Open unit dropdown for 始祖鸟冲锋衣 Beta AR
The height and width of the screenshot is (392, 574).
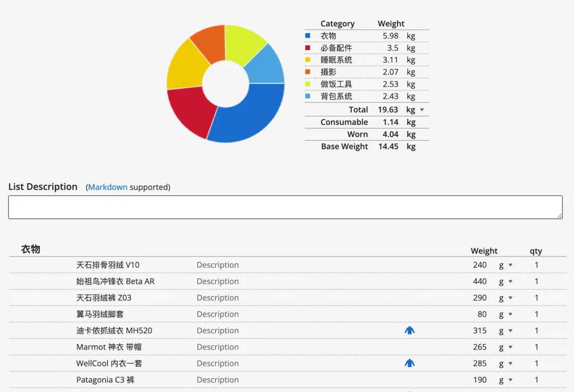510,282
